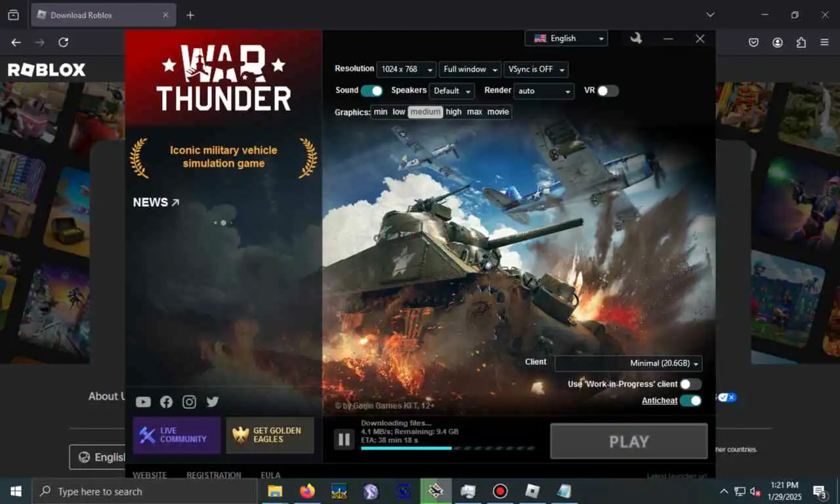Open Firefox extensions puzzle icon
This screenshot has width=840, height=504.
click(801, 42)
